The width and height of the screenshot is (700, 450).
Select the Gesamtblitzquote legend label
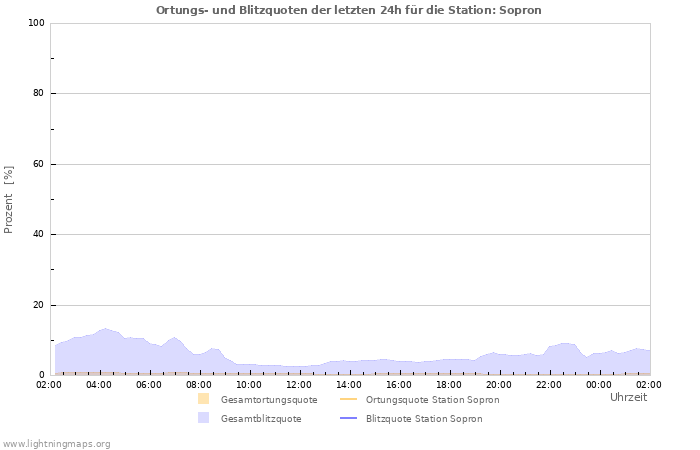tap(261, 419)
